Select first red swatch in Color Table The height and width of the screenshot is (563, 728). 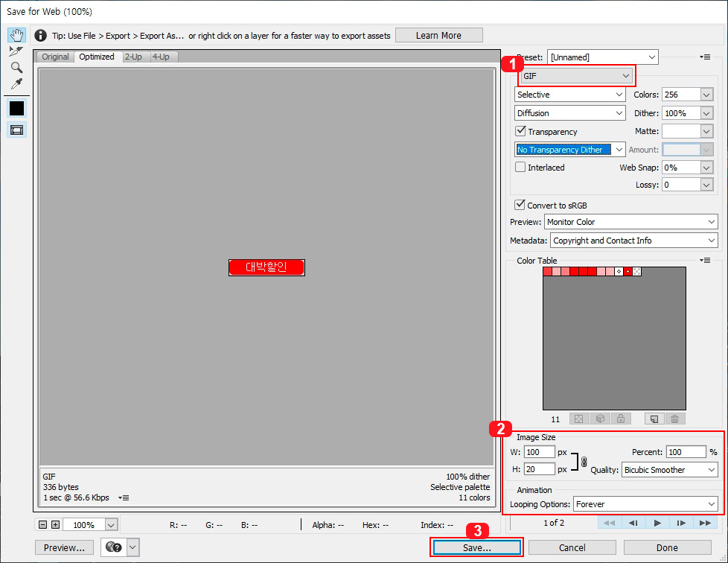pyautogui.click(x=547, y=271)
